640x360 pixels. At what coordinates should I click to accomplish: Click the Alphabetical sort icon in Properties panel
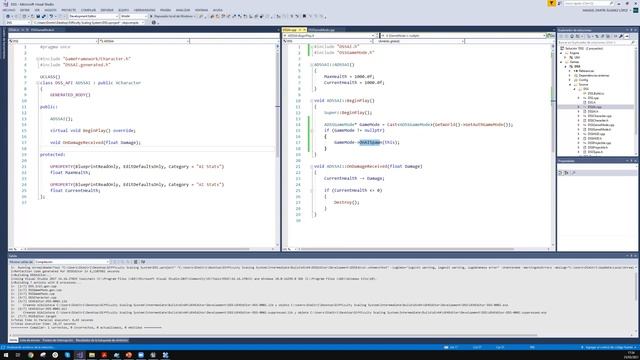click(566, 173)
